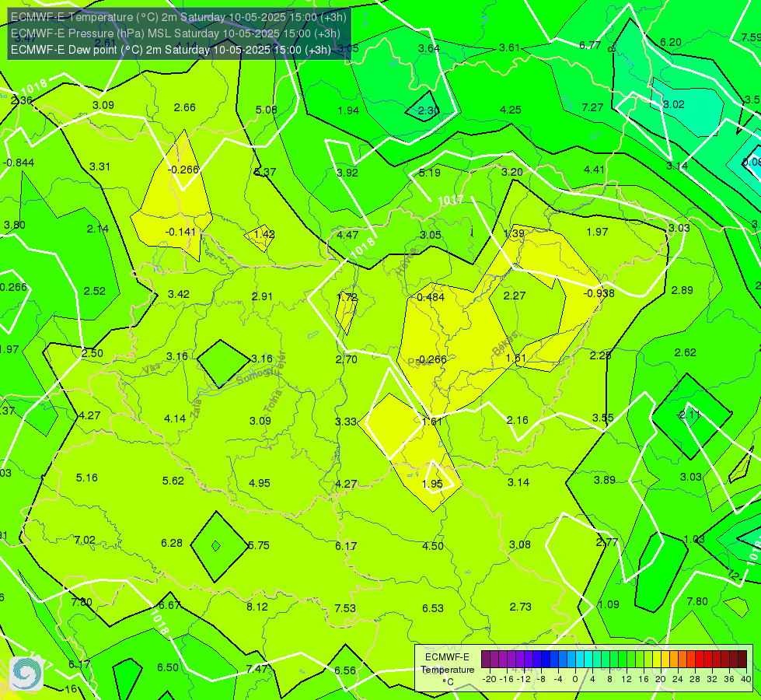Click the dew point value 5.19
The image size is (761, 700).
[430, 173]
